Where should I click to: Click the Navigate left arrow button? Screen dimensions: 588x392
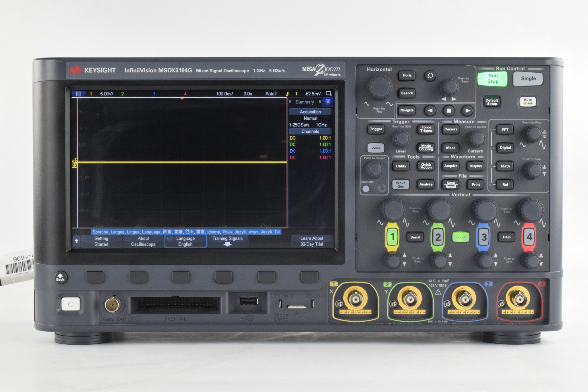pos(430,111)
